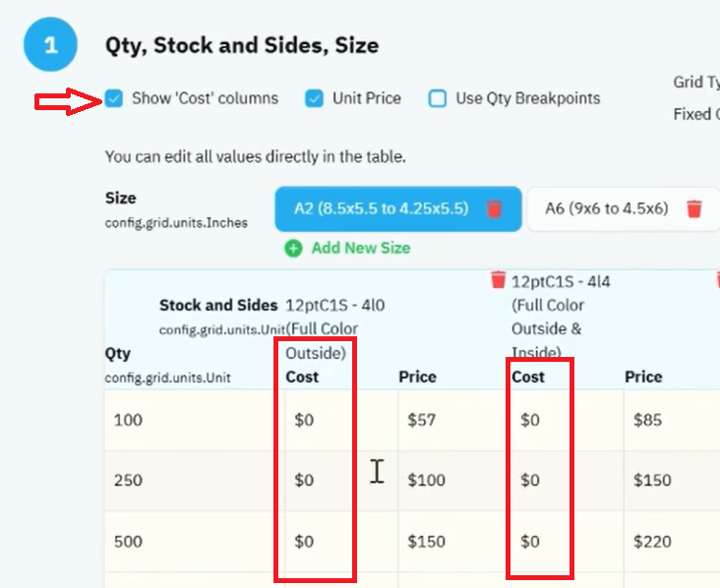
Task: Edit the $220 price cell
Action: [672, 542]
